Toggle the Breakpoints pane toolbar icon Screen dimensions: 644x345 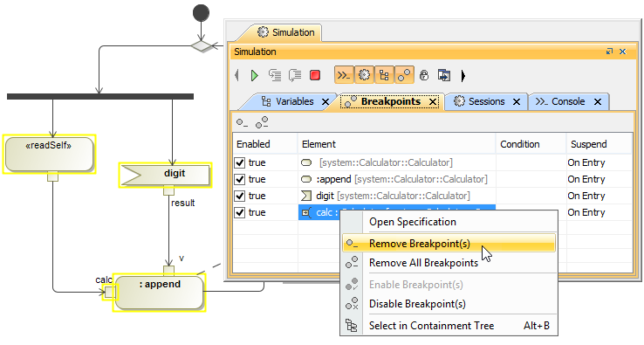point(404,75)
